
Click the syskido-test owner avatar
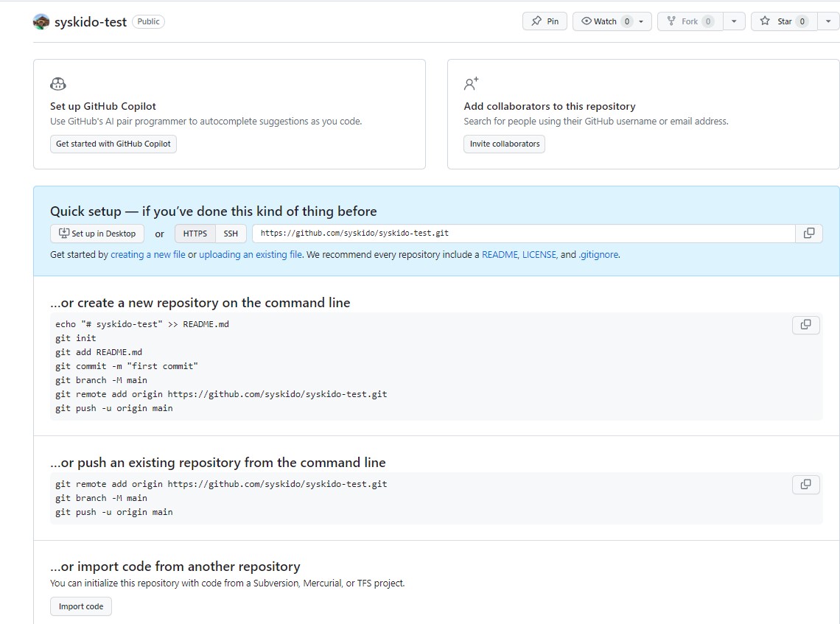(41, 22)
